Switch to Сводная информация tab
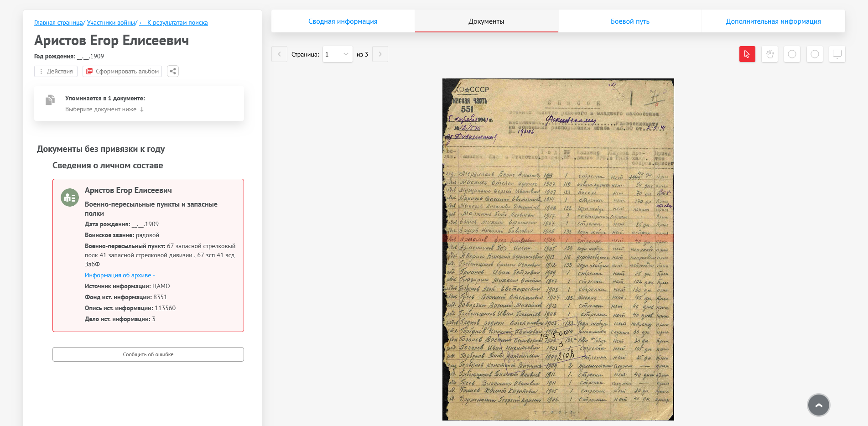Image resolution: width=868 pixels, height=426 pixels. tap(343, 21)
